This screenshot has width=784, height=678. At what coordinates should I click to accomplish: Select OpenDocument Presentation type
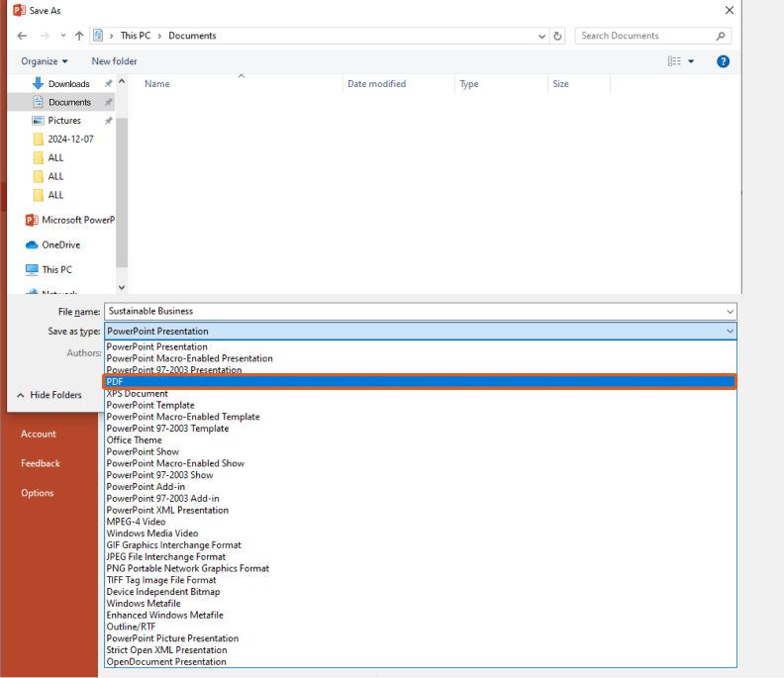421,662
